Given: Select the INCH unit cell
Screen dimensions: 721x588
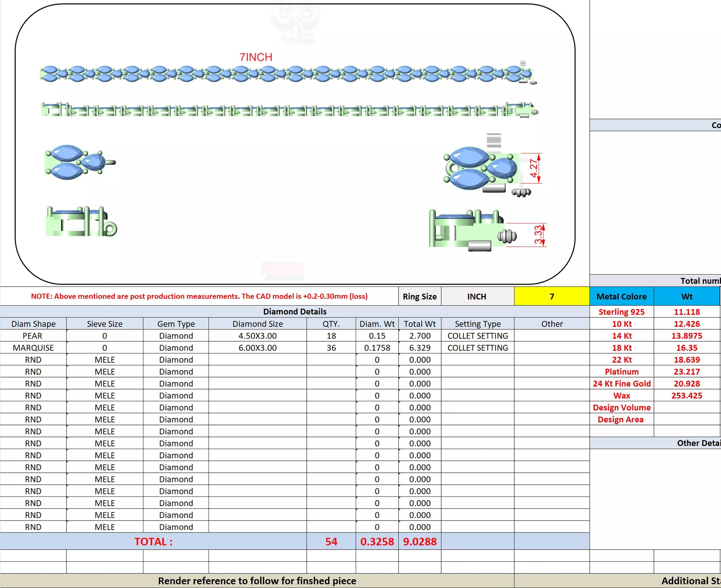Looking at the screenshot, I should [x=477, y=296].
